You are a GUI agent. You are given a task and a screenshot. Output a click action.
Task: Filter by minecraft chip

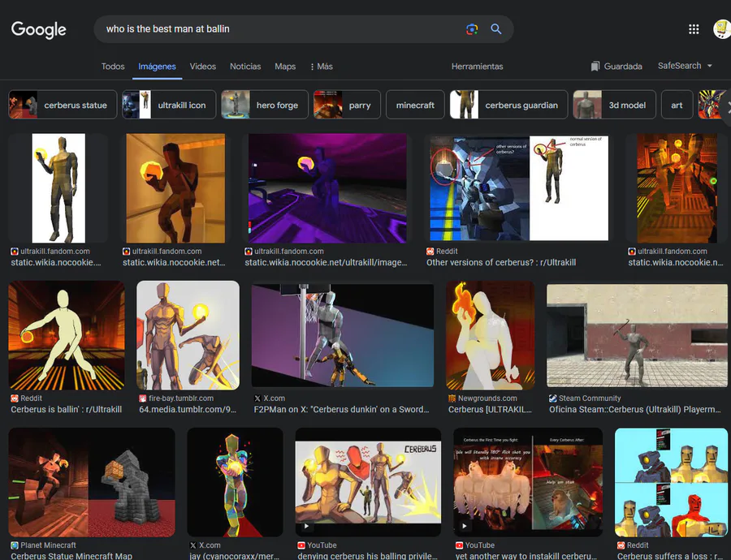point(415,105)
